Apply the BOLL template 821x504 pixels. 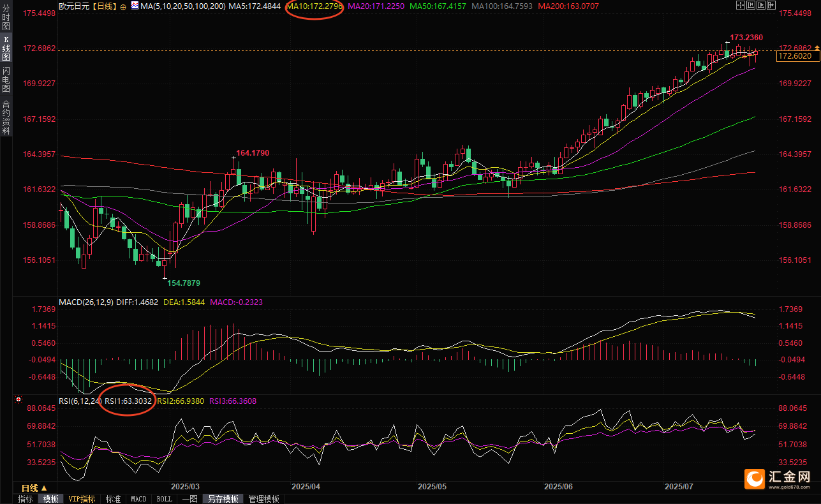coord(164,499)
